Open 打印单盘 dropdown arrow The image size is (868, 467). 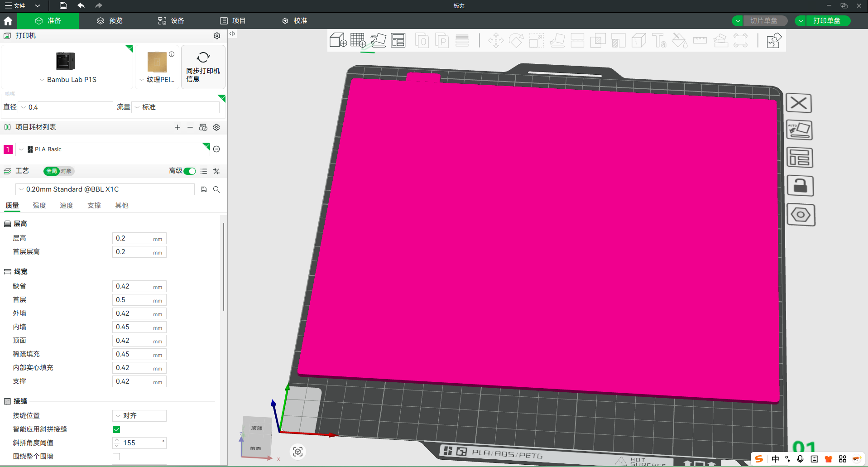(801, 21)
